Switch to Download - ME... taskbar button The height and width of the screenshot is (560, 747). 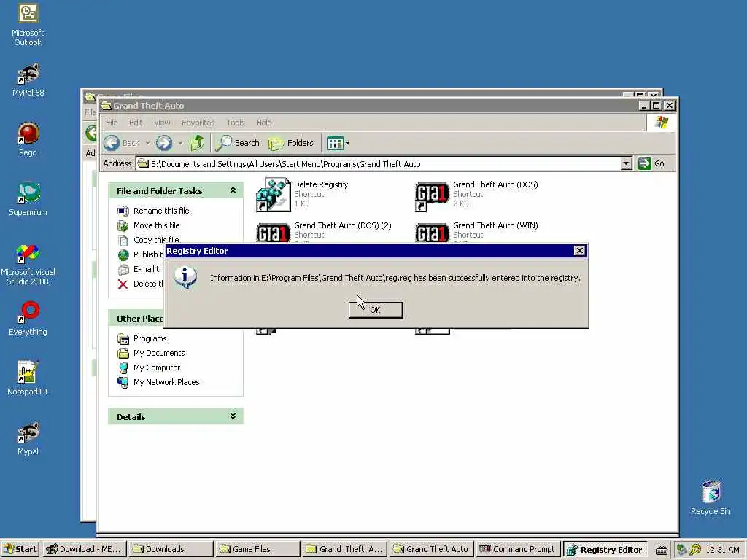(x=84, y=549)
